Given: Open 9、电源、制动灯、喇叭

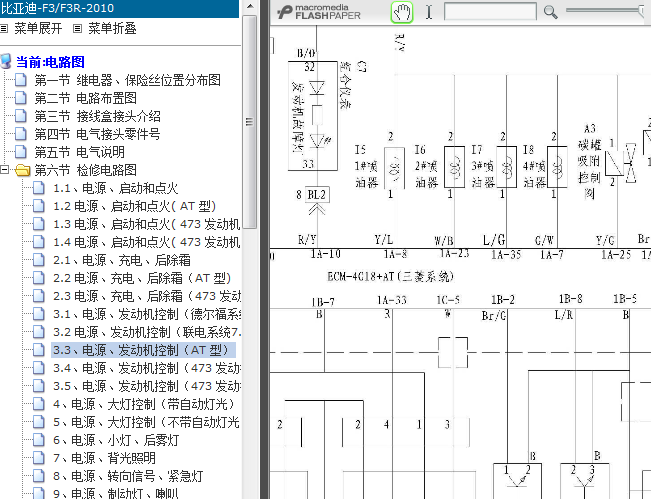Looking at the screenshot, I should tap(116, 493).
